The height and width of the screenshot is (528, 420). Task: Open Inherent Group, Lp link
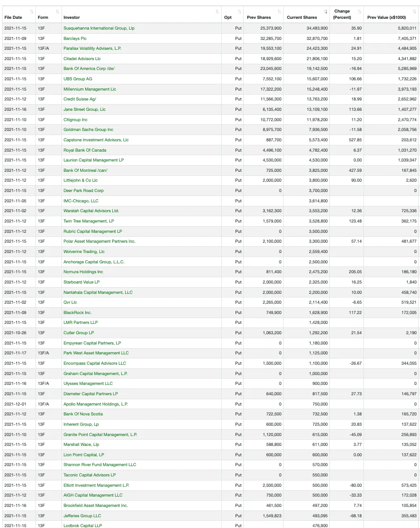[81, 424]
